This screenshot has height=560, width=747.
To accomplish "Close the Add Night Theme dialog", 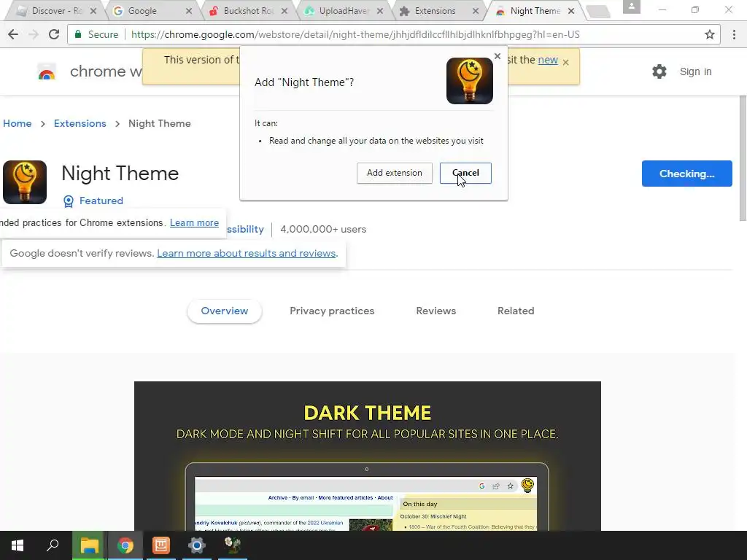I will pyautogui.click(x=498, y=56).
